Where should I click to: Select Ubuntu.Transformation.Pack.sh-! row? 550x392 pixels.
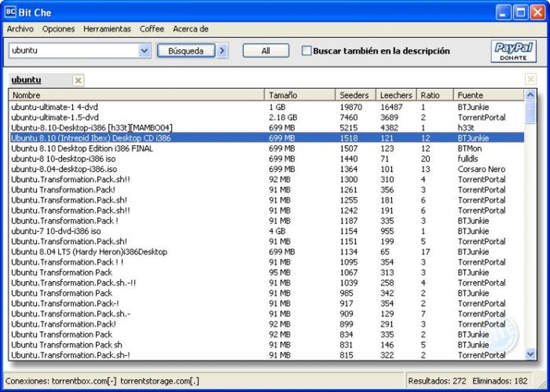(267, 355)
